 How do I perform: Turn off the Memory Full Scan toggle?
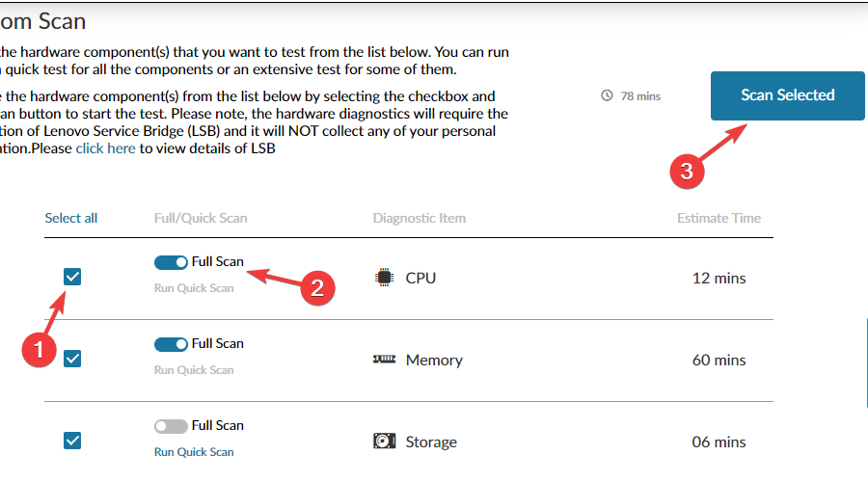click(x=171, y=344)
